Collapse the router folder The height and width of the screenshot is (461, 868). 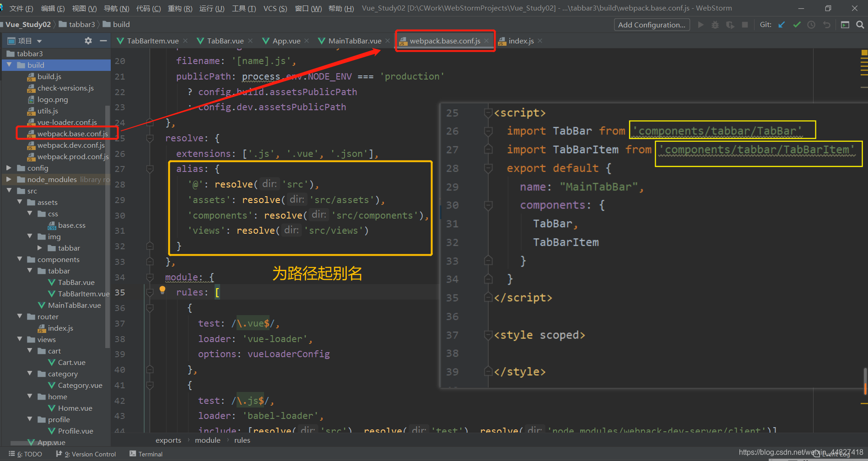[x=19, y=316]
